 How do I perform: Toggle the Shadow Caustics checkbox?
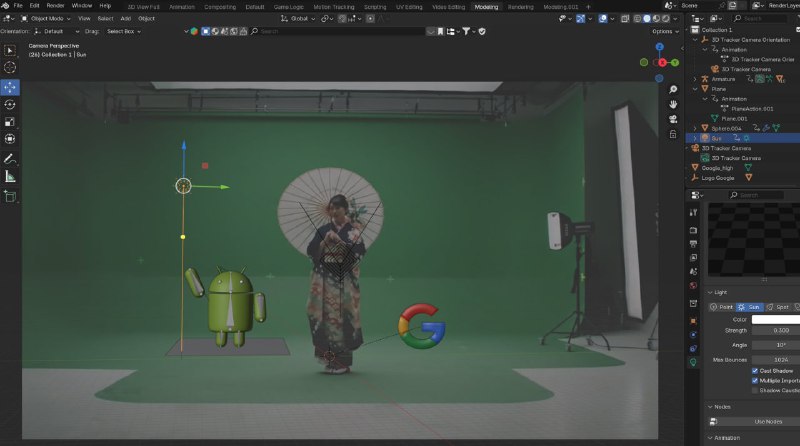point(755,390)
